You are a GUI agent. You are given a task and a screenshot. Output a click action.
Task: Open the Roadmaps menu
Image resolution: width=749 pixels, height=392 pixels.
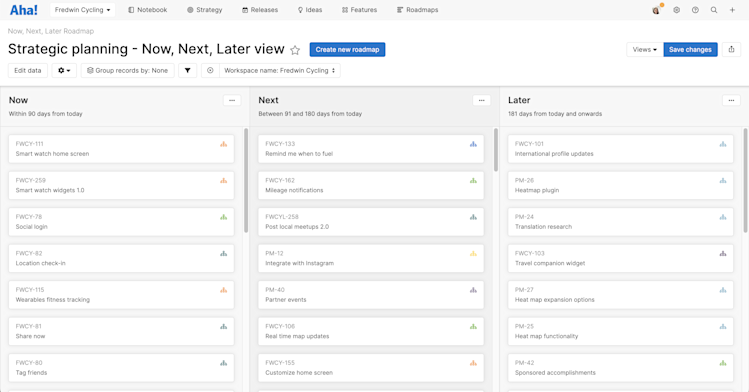click(x=417, y=10)
